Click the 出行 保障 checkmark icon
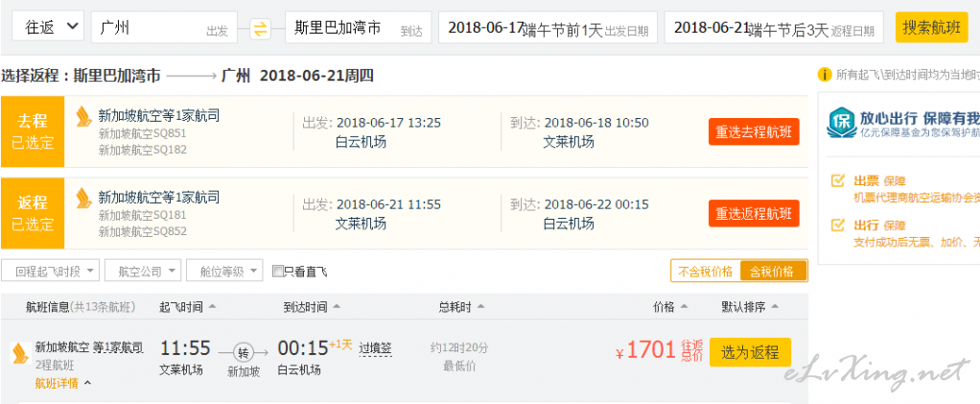 click(x=837, y=226)
